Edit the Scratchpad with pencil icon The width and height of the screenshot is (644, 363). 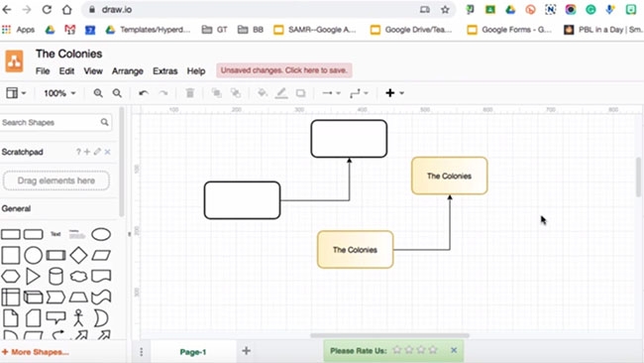[97, 152]
